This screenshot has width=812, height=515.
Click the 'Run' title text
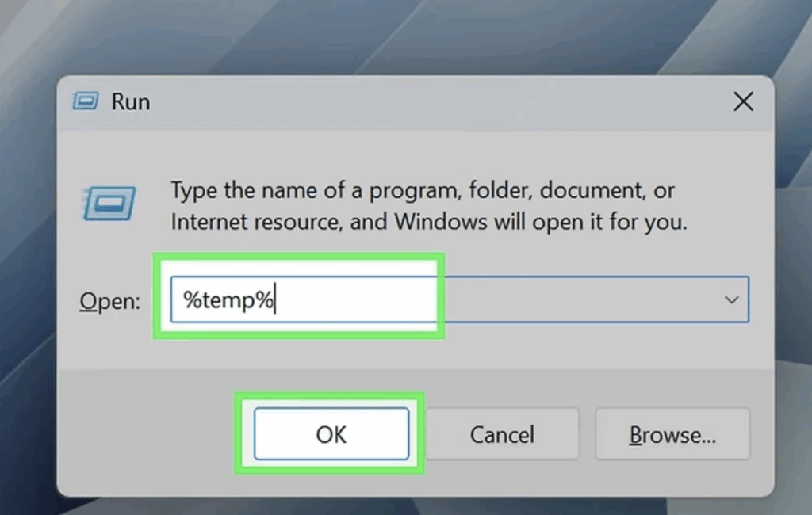131,101
